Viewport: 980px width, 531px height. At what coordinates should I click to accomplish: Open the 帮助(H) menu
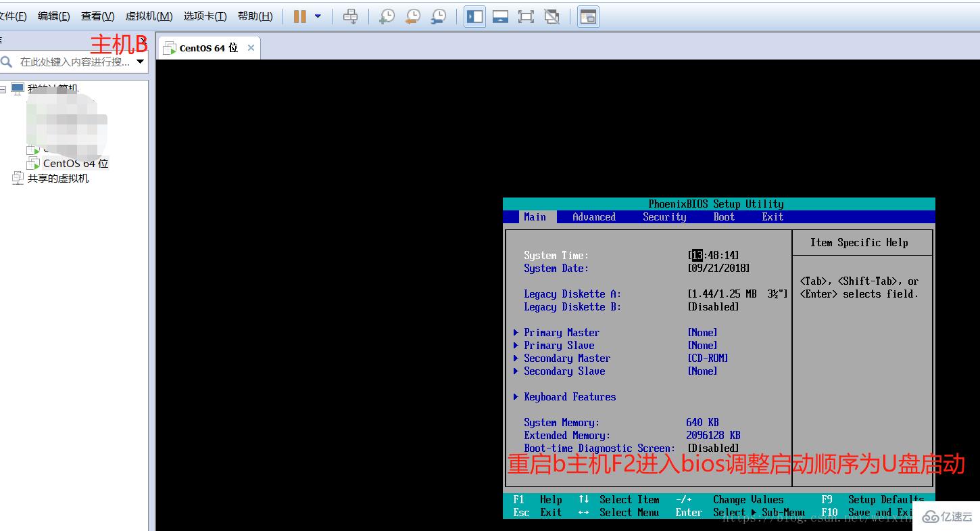pyautogui.click(x=255, y=16)
